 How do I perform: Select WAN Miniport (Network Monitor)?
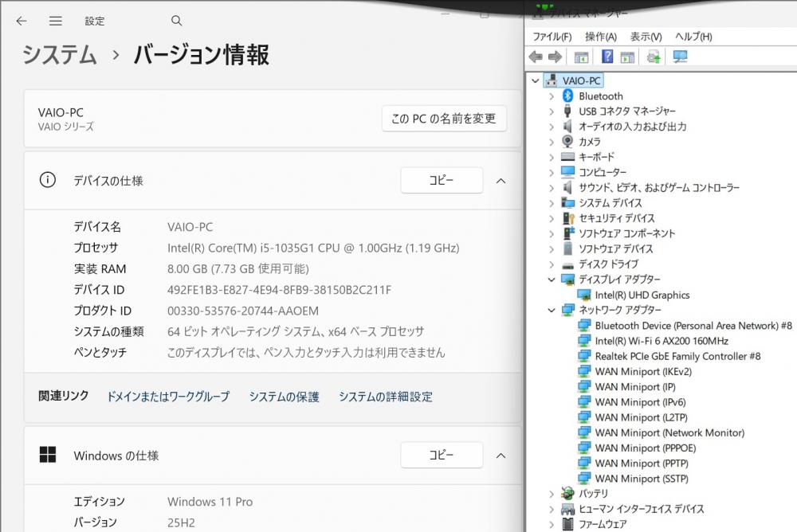click(669, 432)
